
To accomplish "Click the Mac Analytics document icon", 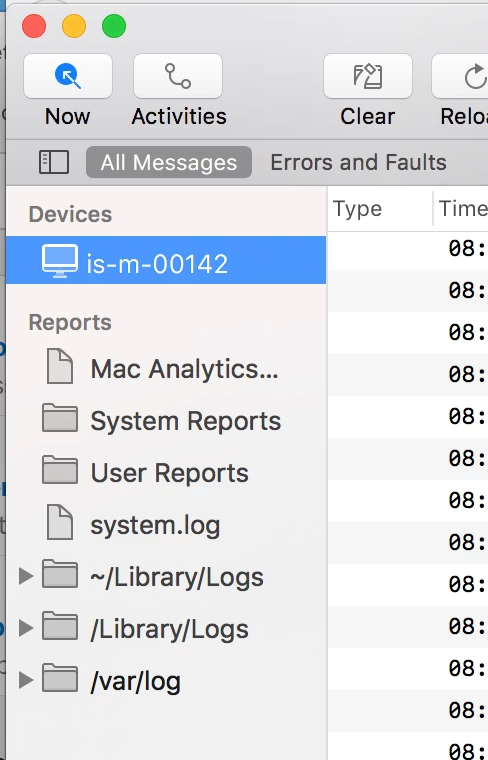I will click(60, 367).
